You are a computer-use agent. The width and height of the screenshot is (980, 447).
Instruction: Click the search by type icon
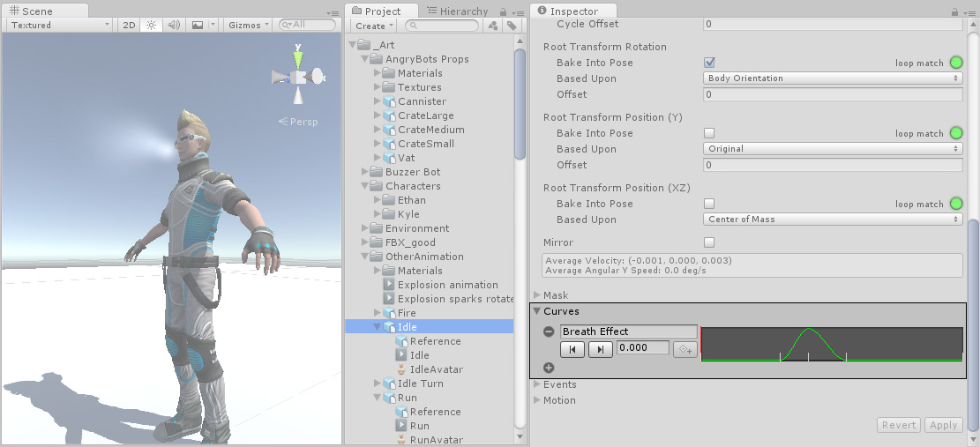(x=493, y=26)
